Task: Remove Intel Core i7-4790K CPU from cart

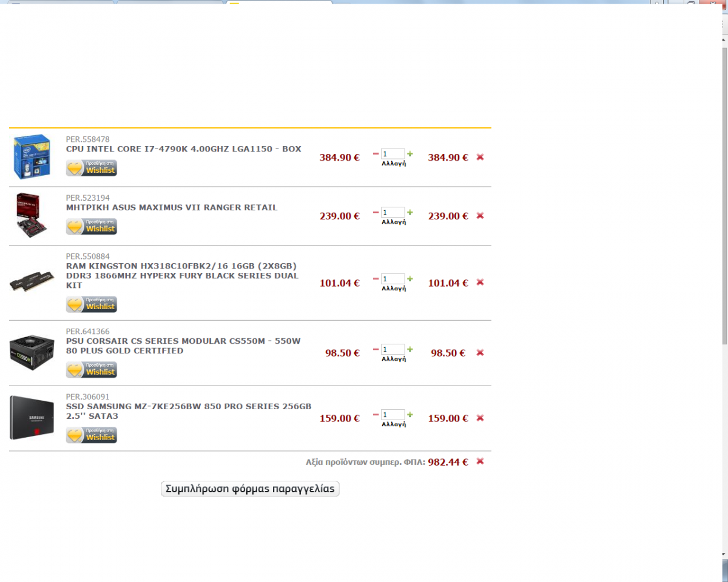Action: click(x=480, y=157)
